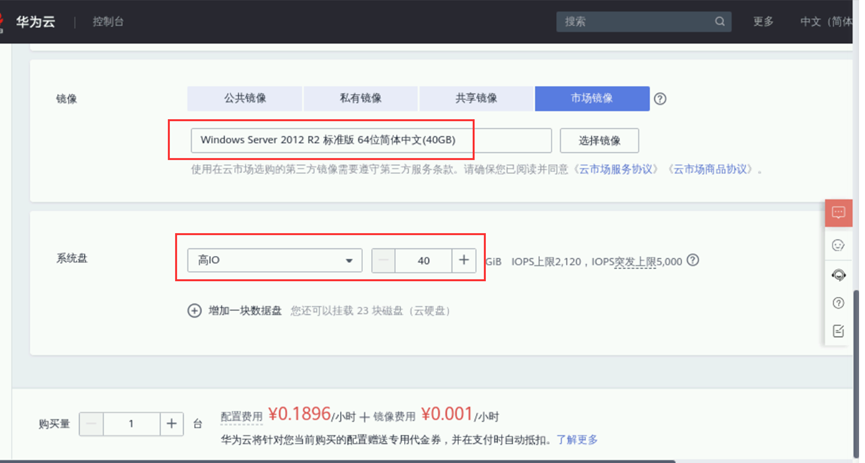Open the 云市场服务协议 link
The height and width of the screenshot is (463, 865).
(616, 169)
